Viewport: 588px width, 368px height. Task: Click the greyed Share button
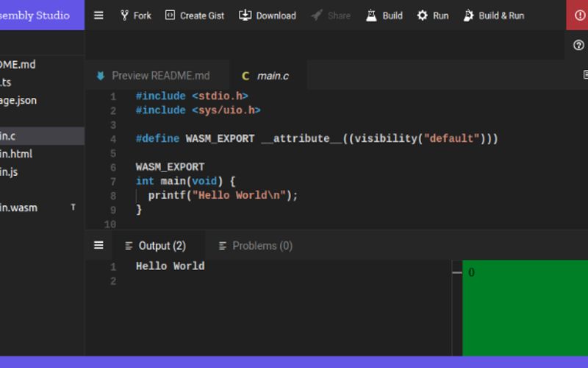coord(331,15)
